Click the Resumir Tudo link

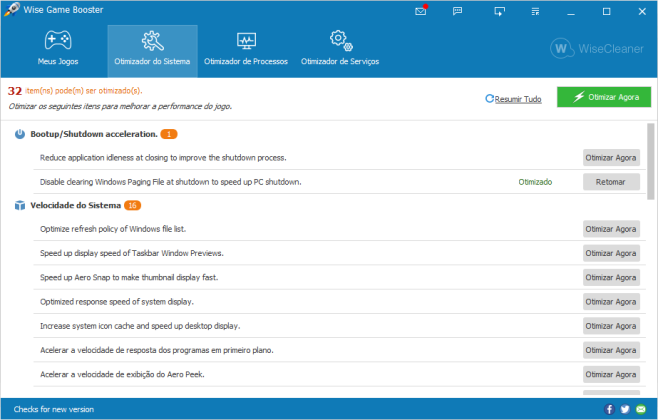[518, 99]
